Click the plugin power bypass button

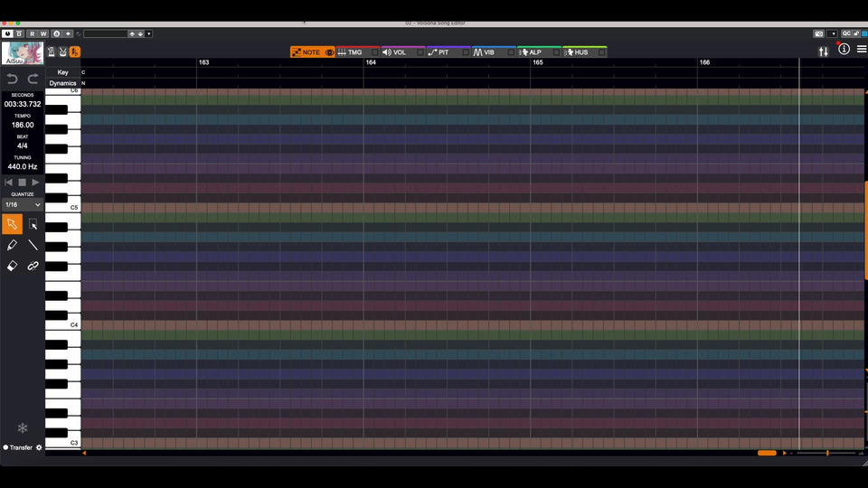pyautogui.click(x=7, y=33)
